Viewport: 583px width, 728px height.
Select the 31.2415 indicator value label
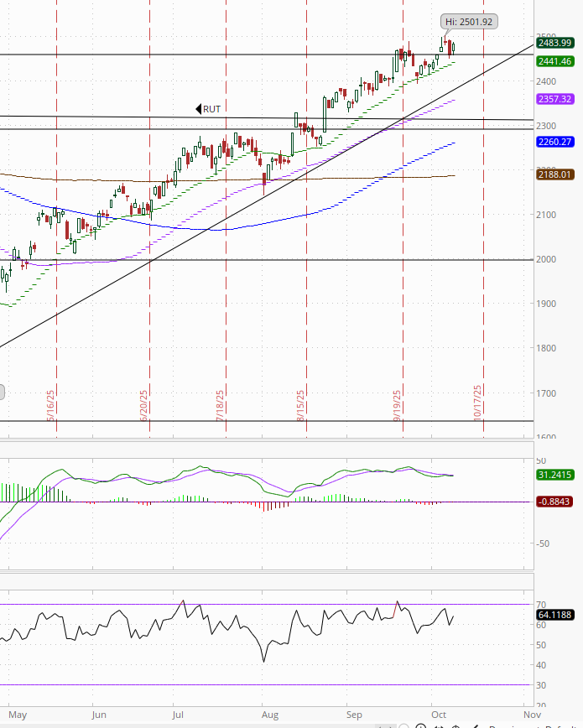pyautogui.click(x=555, y=475)
